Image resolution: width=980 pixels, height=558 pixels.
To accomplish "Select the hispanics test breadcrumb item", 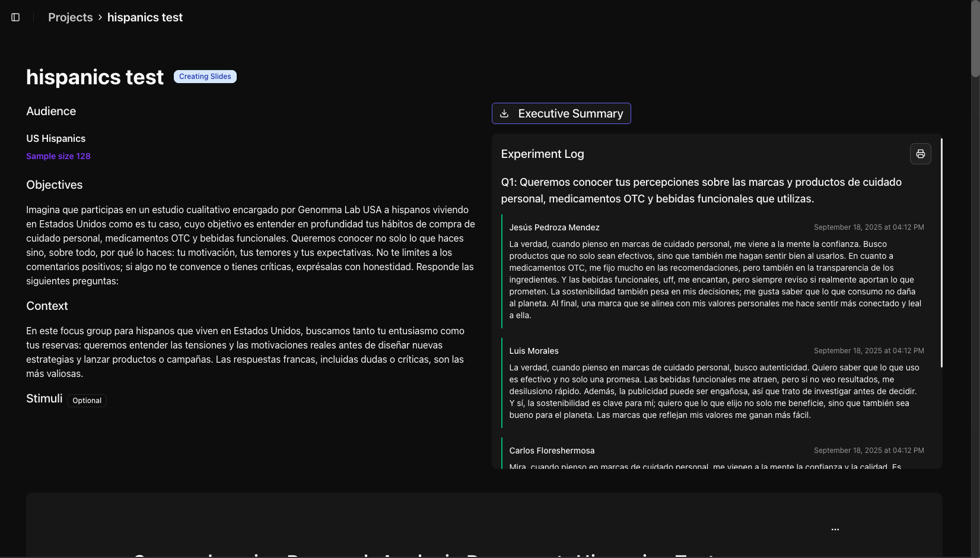I will point(144,17).
